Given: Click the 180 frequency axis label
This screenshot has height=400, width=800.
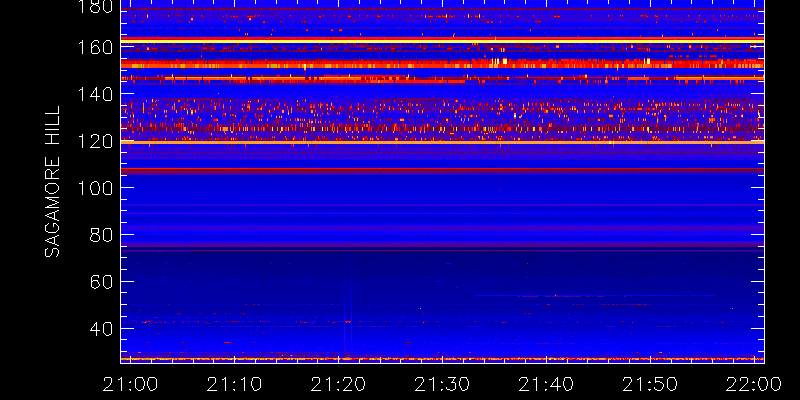Looking at the screenshot, I should point(95,6).
